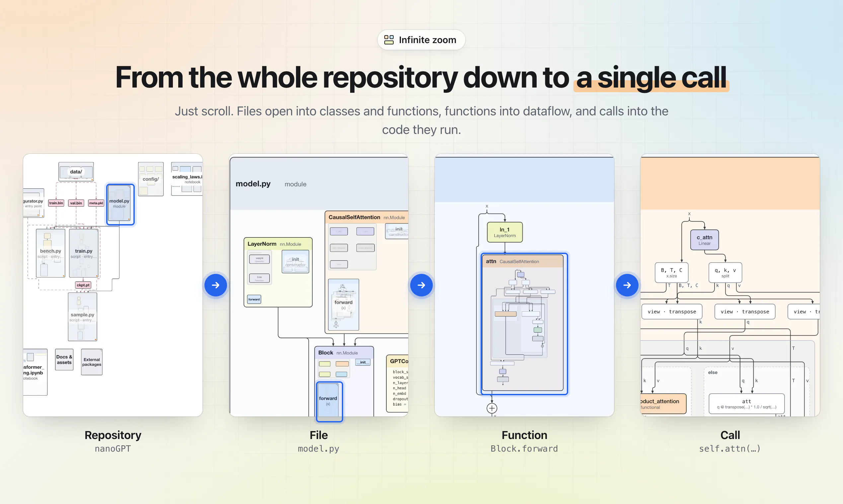Click the Repository nanoGPT caption
The image size is (843, 504).
[x=113, y=441]
